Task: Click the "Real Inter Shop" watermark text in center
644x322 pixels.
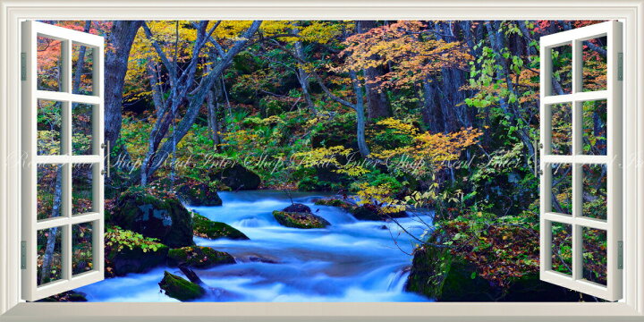Action: [322, 161]
